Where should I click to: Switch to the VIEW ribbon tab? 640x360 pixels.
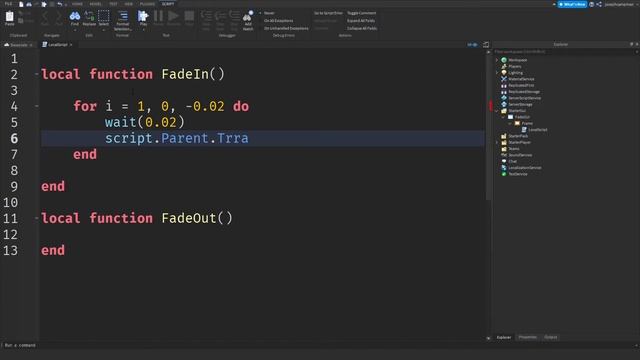click(x=129, y=4)
